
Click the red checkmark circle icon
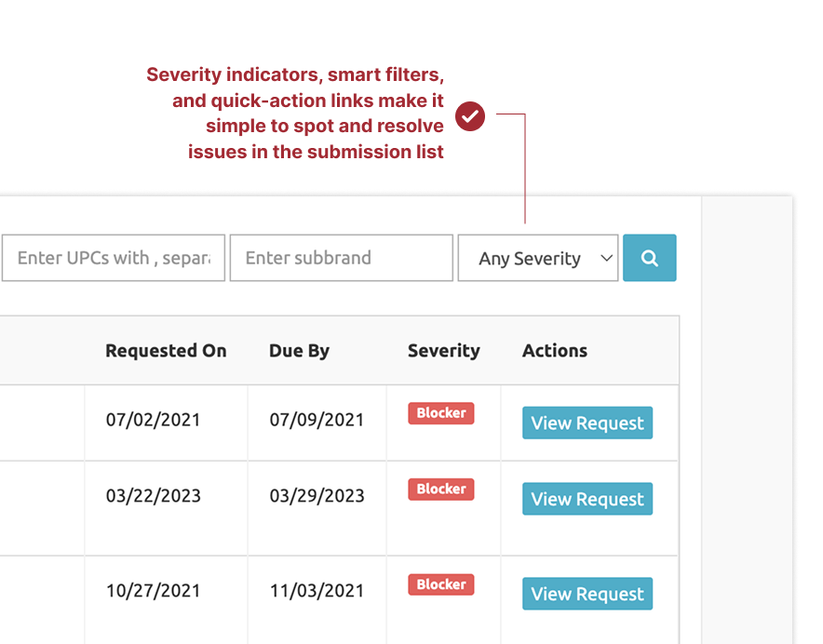point(470,116)
